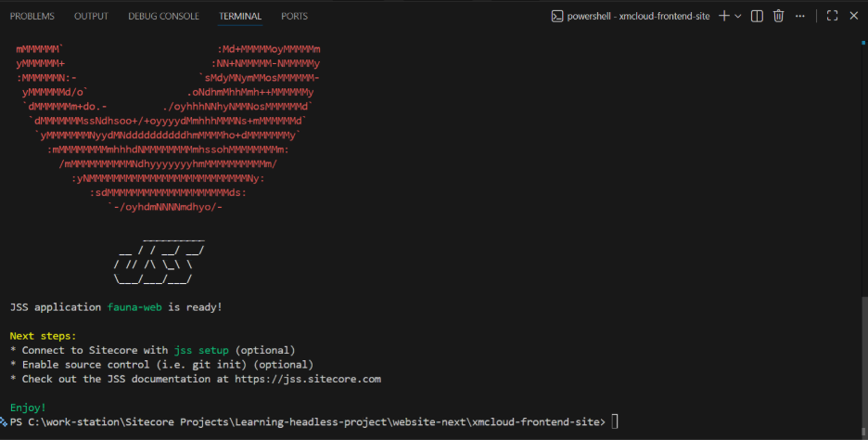Click the TERMINAL tab
This screenshot has width=868, height=440.
[x=240, y=16]
